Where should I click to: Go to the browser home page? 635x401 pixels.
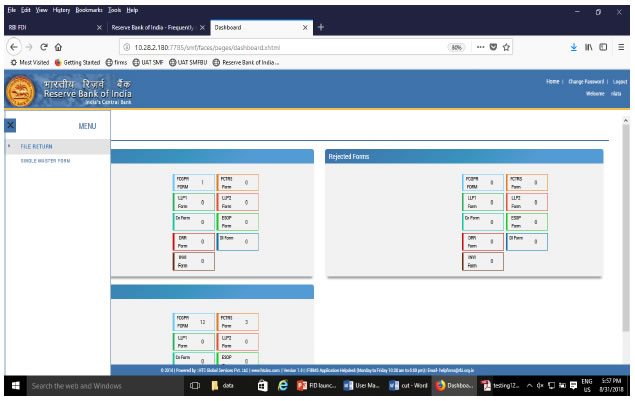coord(62,46)
